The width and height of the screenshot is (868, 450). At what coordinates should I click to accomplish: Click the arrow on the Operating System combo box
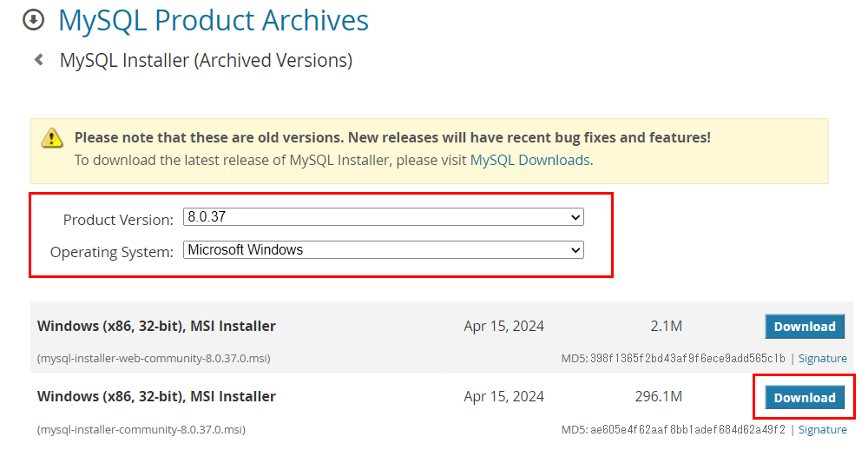point(575,250)
